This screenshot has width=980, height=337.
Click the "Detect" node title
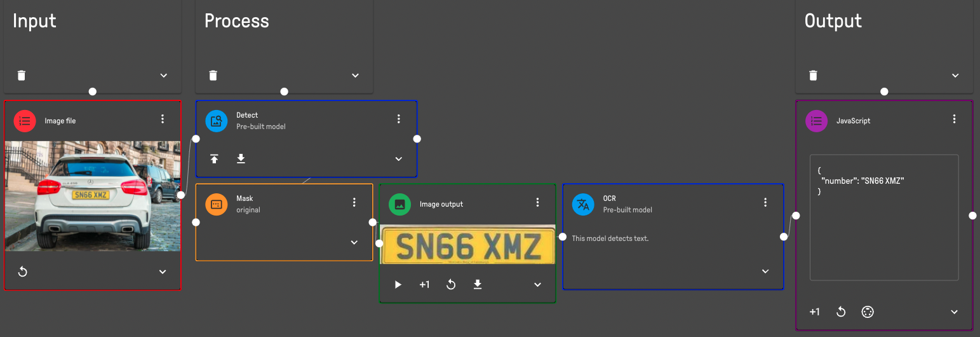click(247, 115)
